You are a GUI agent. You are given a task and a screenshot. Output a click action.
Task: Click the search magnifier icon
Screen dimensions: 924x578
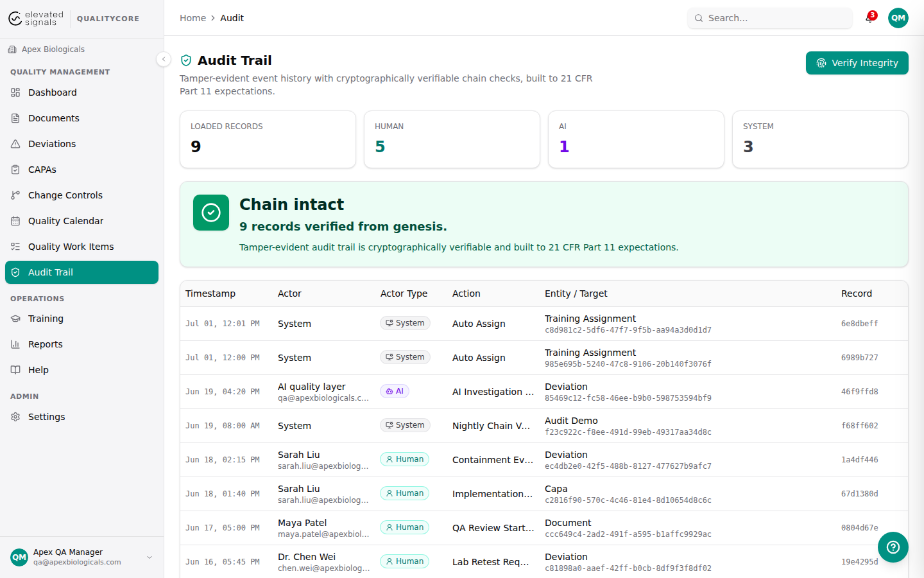699,18
